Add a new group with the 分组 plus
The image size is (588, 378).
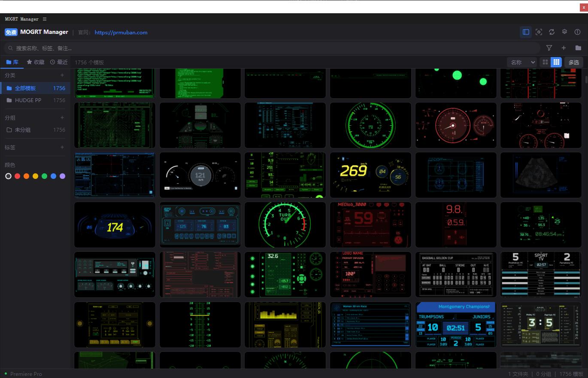click(x=62, y=118)
